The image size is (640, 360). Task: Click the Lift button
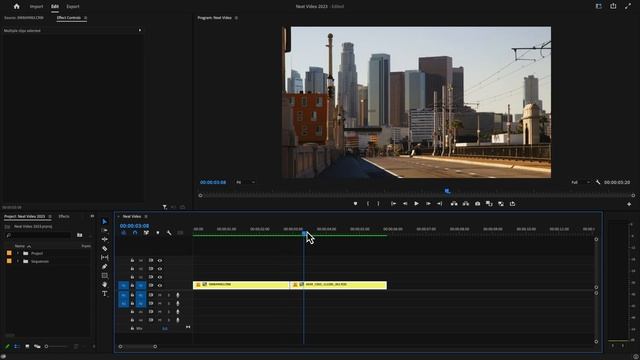click(x=454, y=204)
